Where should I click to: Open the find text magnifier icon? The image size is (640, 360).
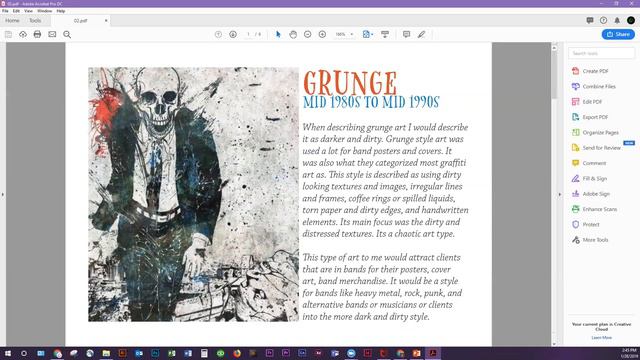[x=67, y=34]
